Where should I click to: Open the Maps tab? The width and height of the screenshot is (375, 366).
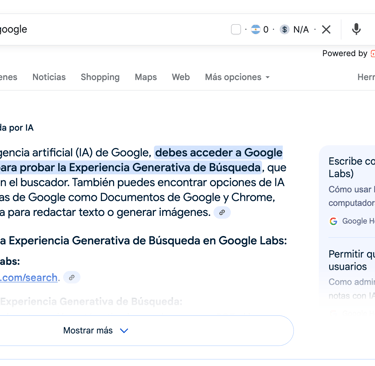click(146, 77)
